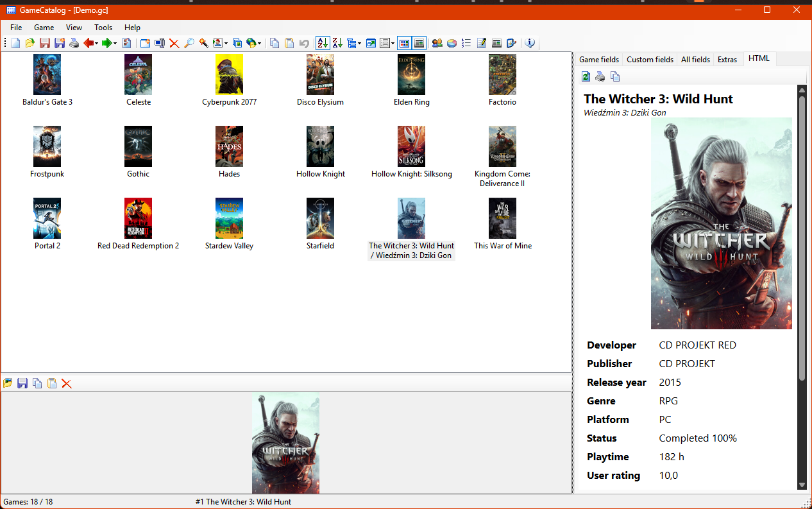Image resolution: width=812 pixels, height=509 pixels.
Task: Delete picture with picture panel red X
Action: pyautogui.click(x=67, y=383)
